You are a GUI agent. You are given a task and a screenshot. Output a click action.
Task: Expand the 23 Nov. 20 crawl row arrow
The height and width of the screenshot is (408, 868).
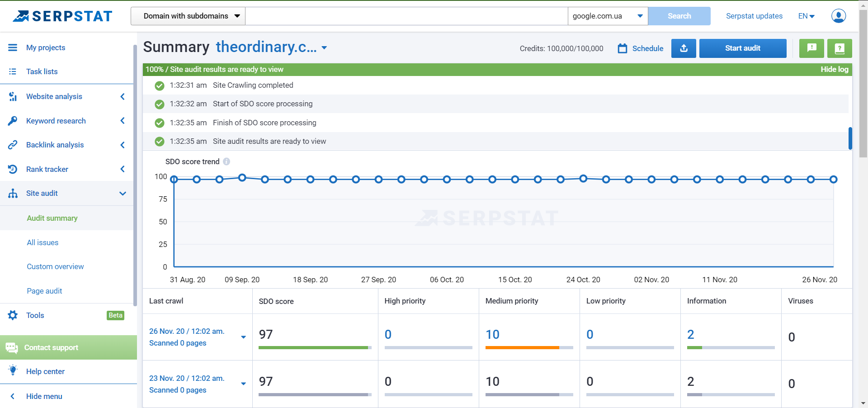tap(243, 384)
